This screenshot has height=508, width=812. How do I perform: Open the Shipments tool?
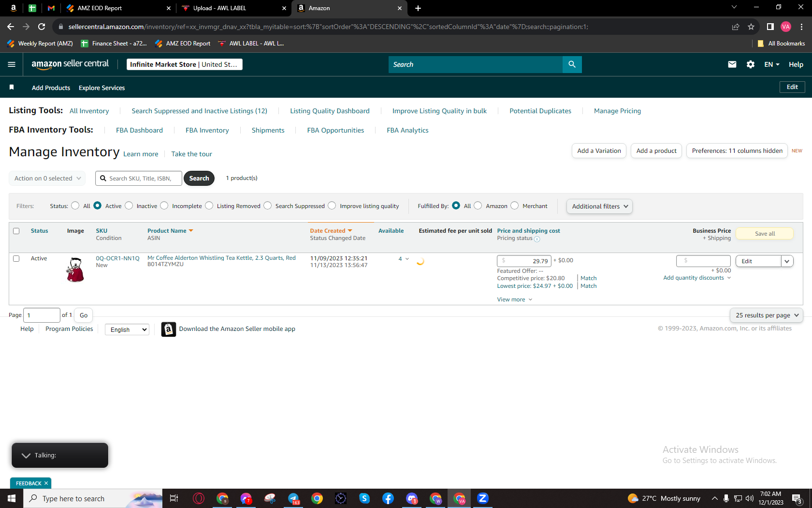point(268,130)
